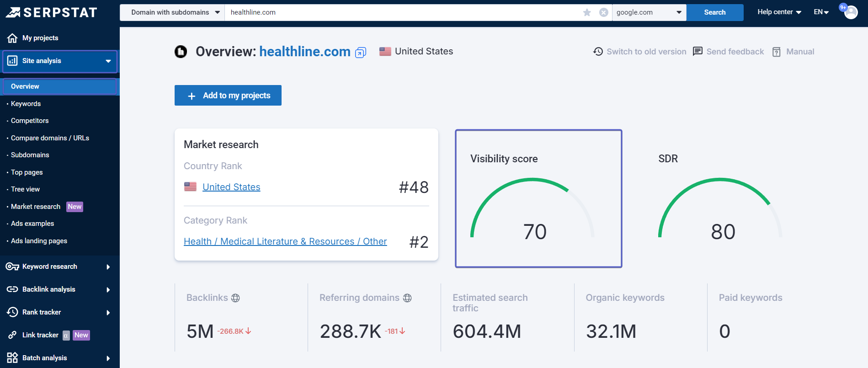Open the Domain with subdomains dropdown
Image resolution: width=868 pixels, height=368 pixels.
(x=175, y=12)
